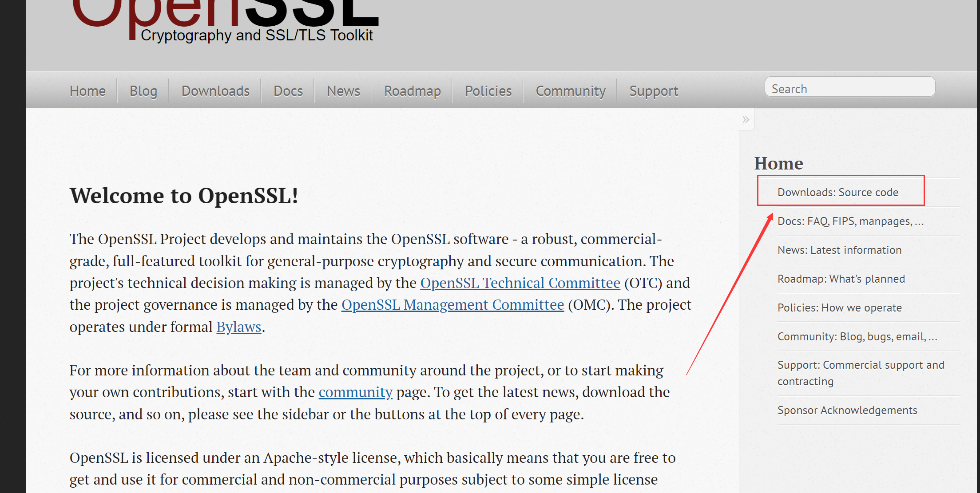Image resolution: width=980 pixels, height=493 pixels.
Task: Focus the Search input field
Action: (849, 88)
